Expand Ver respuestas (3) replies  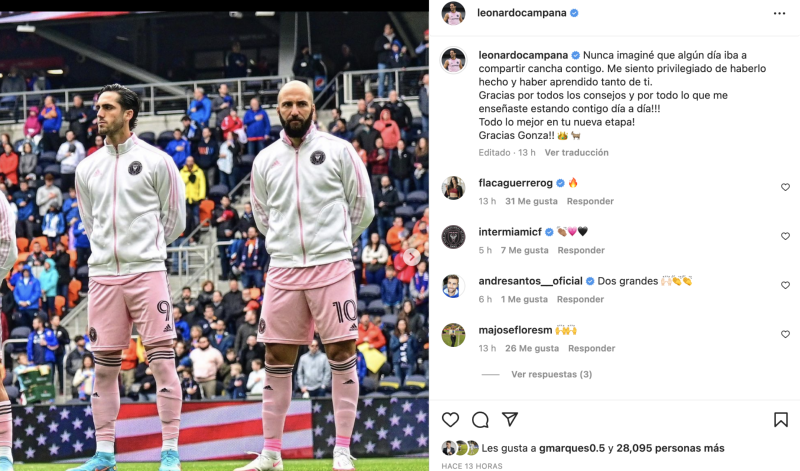pyautogui.click(x=552, y=374)
